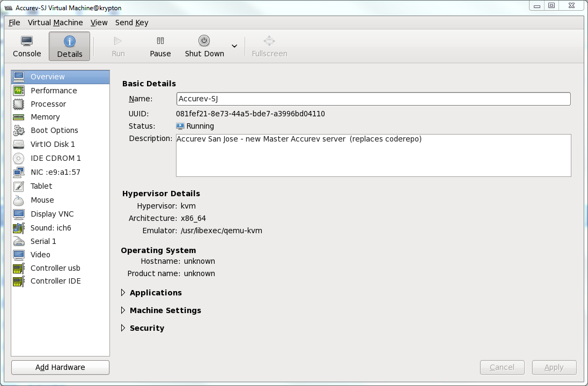Select the Memory module icon

click(x=19, y=117)
